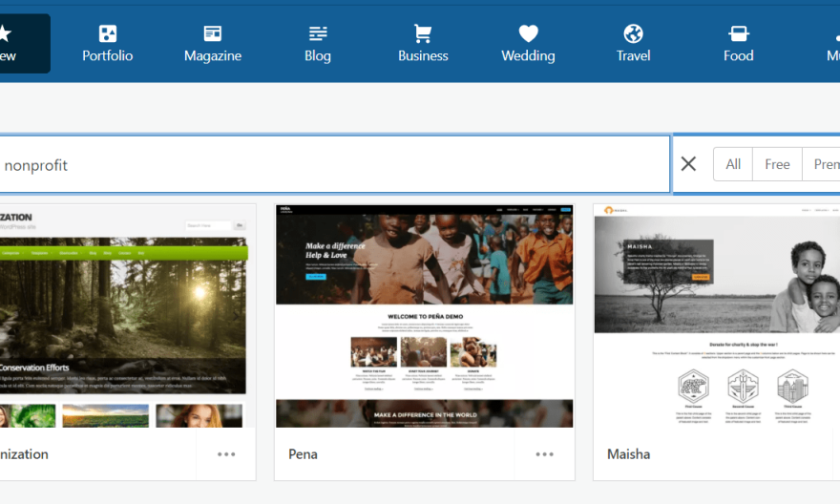Select the Wedding heart icon
The width and height of the screenshot is (840, 504).
point(528,34)
